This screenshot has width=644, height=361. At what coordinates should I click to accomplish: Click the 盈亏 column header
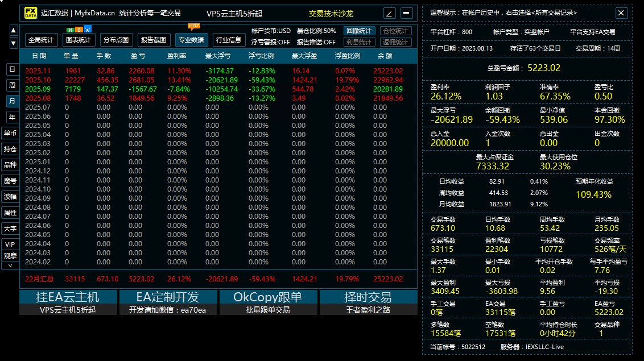point(138,56)
